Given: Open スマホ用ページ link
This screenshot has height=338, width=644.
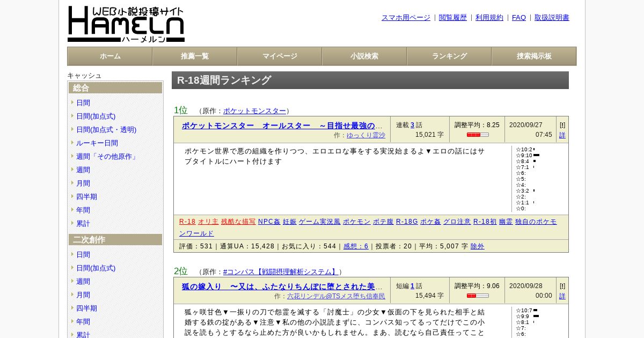Looking at the screenshot, I should coord(406,17).
